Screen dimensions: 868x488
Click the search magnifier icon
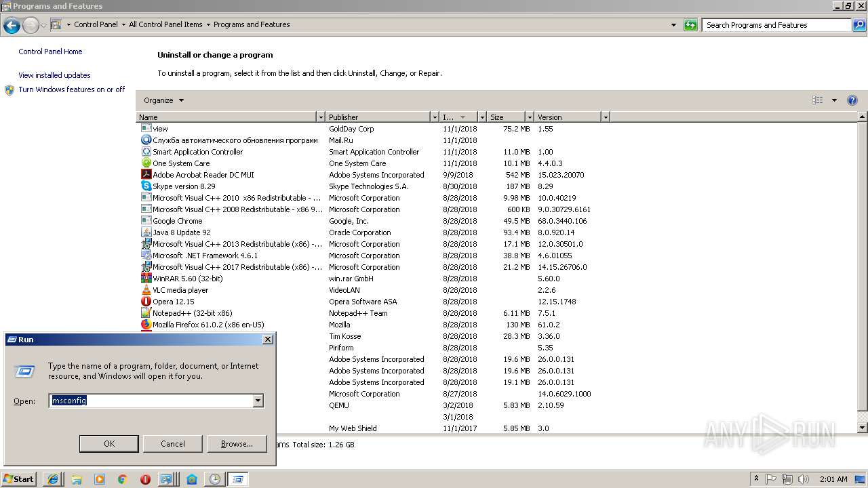(859, 25)
